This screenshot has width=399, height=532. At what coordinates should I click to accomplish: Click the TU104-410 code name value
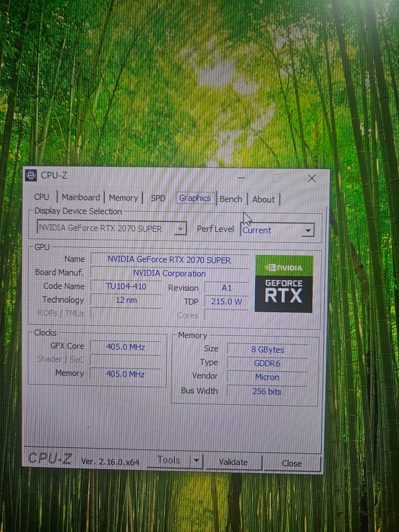click(x=126, y=286)
